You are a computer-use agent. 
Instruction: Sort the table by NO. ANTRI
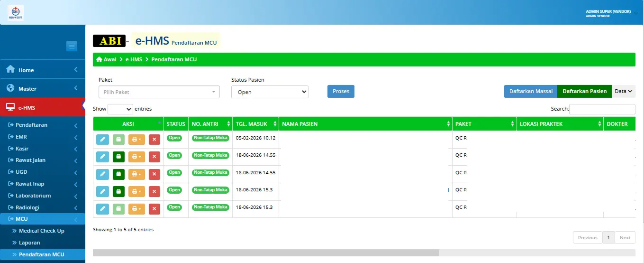point(210,124)
